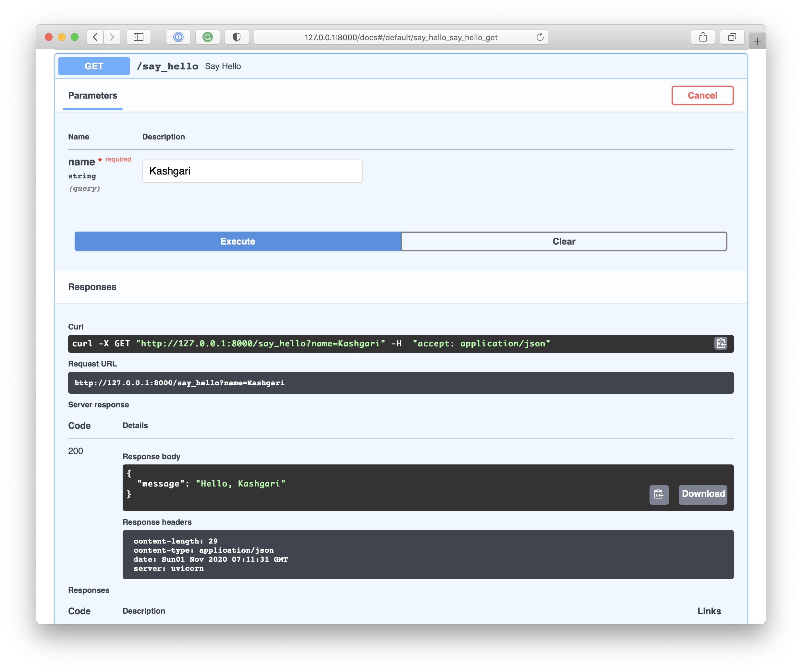The width and height of the screenshot is (802, 672).
Task: Collapse via the blue GET method badge
Action: click(94, 66)
